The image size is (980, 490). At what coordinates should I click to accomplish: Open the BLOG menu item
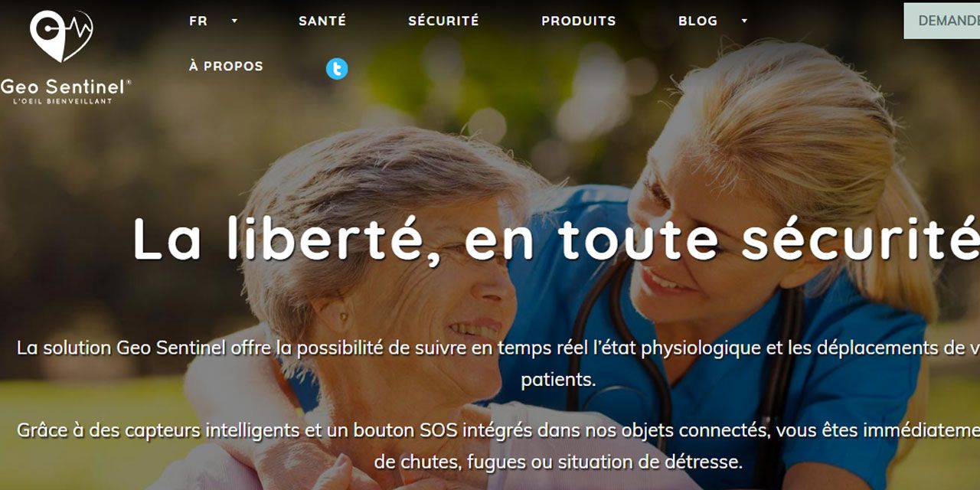pos(698,21)
